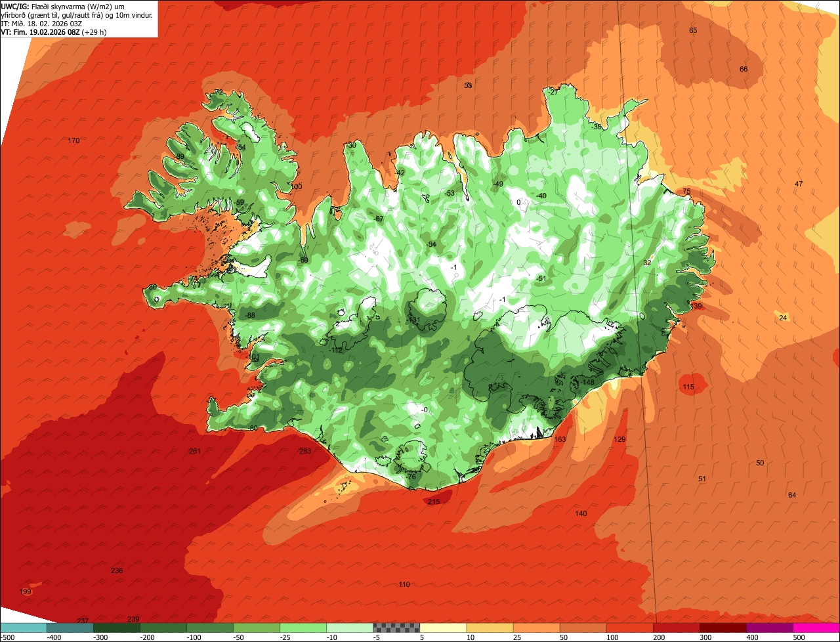The height and width of the screenshot is (642, 840).
Task: Pick the light green -25 legend swatch
Action: pyautogui.click(x=303, y=628)
